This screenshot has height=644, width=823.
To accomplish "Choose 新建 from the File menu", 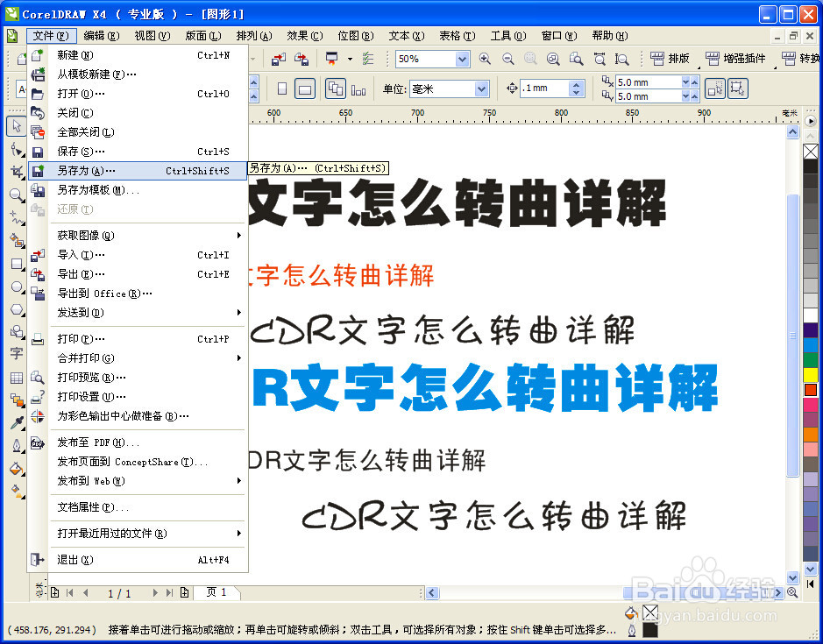I will pos(138,55).
